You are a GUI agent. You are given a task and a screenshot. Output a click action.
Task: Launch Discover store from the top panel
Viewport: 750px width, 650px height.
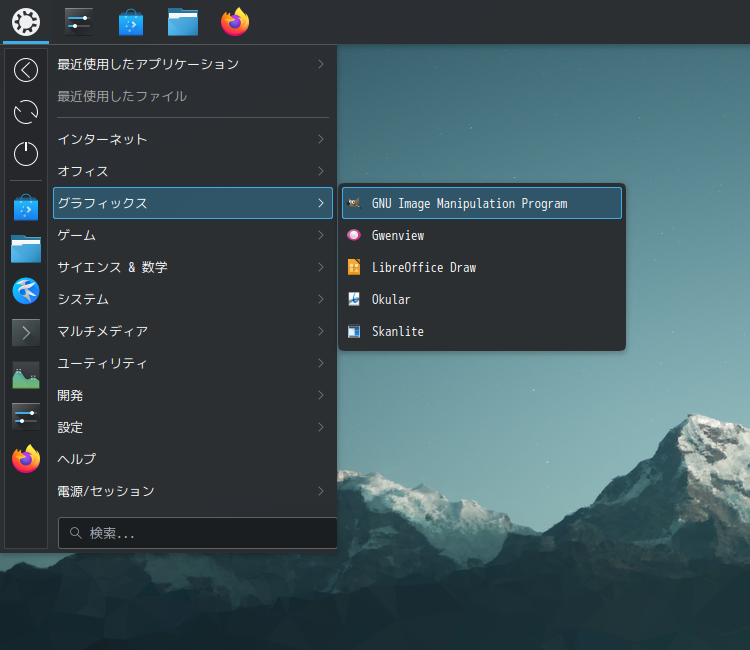(131, 22)
